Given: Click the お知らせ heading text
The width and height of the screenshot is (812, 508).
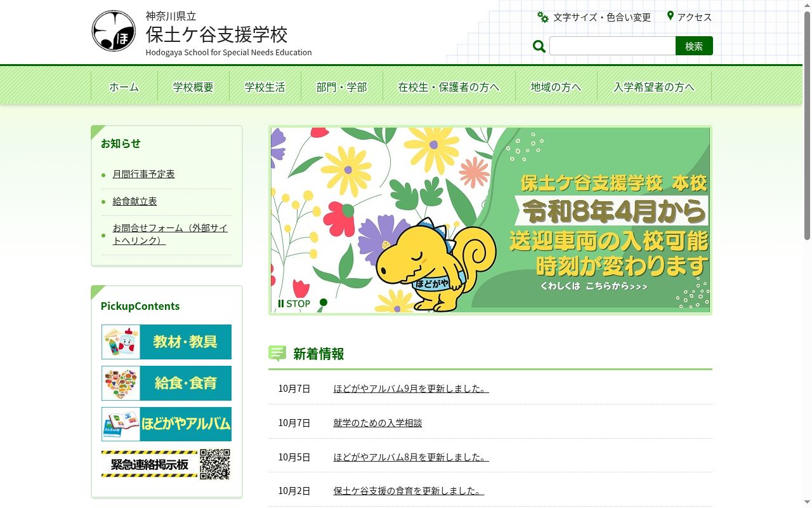Looking at the screenshot, I should point(121,144).
